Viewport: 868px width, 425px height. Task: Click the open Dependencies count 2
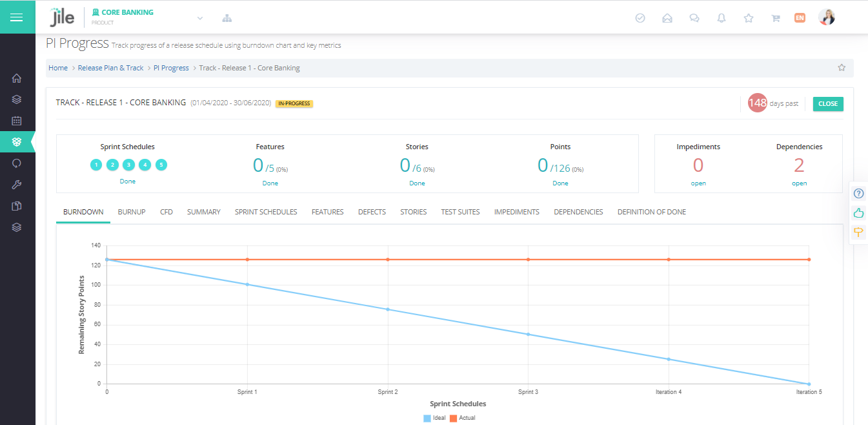(799, 165)
